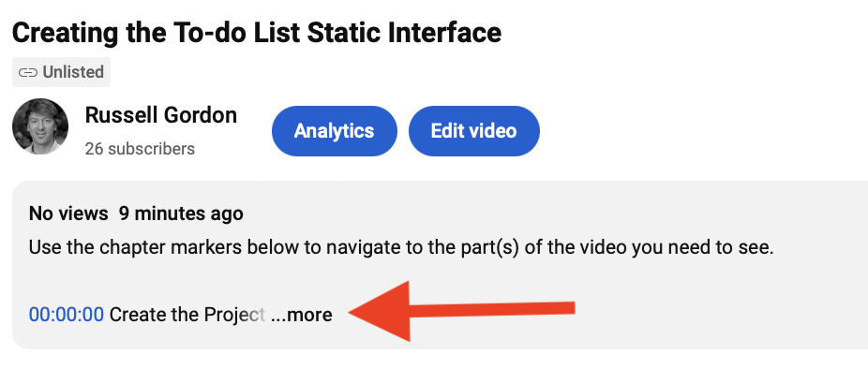Open the Analytics page for this video
Image resolution: width=868 pixels, height=369 pixels.
pos(335,131)
